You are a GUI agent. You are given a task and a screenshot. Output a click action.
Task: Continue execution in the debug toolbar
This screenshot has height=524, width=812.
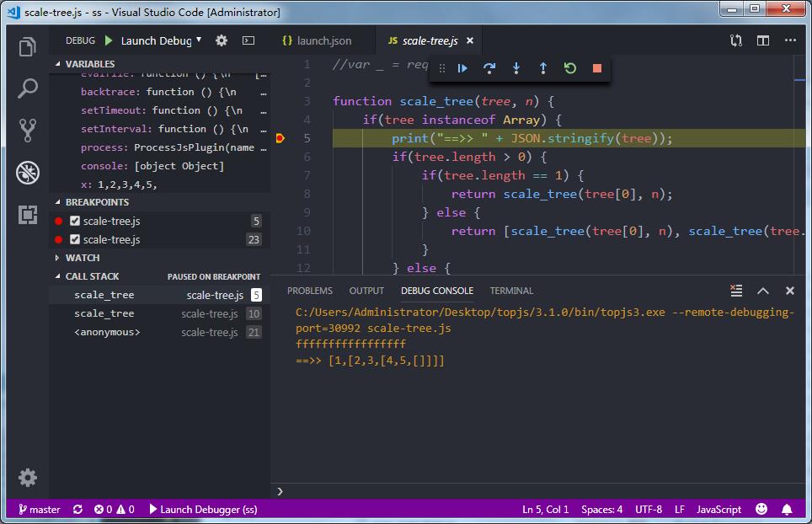[462, 67]
